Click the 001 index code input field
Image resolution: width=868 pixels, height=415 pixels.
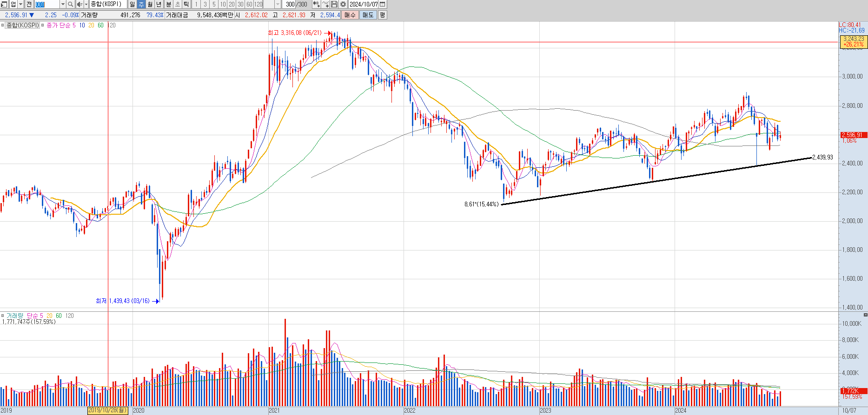click(47, 4)
